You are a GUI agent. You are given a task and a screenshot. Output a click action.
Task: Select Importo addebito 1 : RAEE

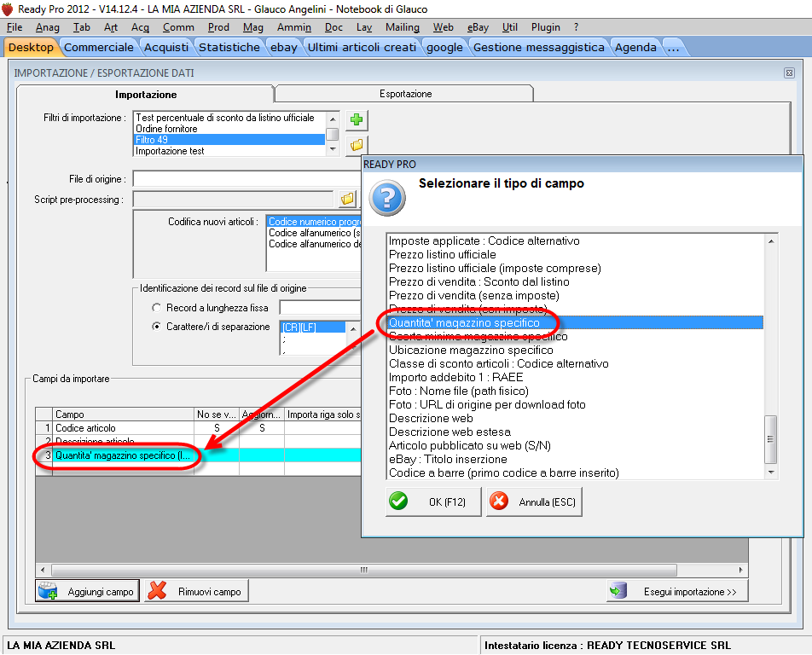pyautogui.click(x=575, y=377)
